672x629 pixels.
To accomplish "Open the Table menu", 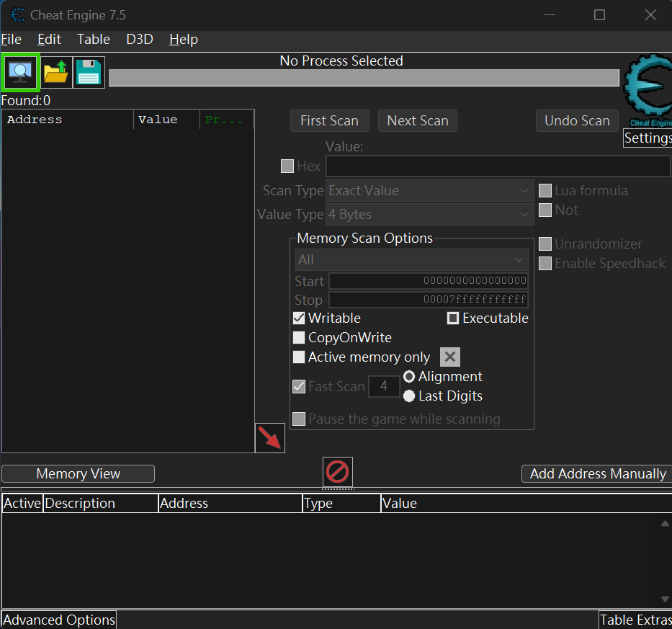I will point(93,40).
